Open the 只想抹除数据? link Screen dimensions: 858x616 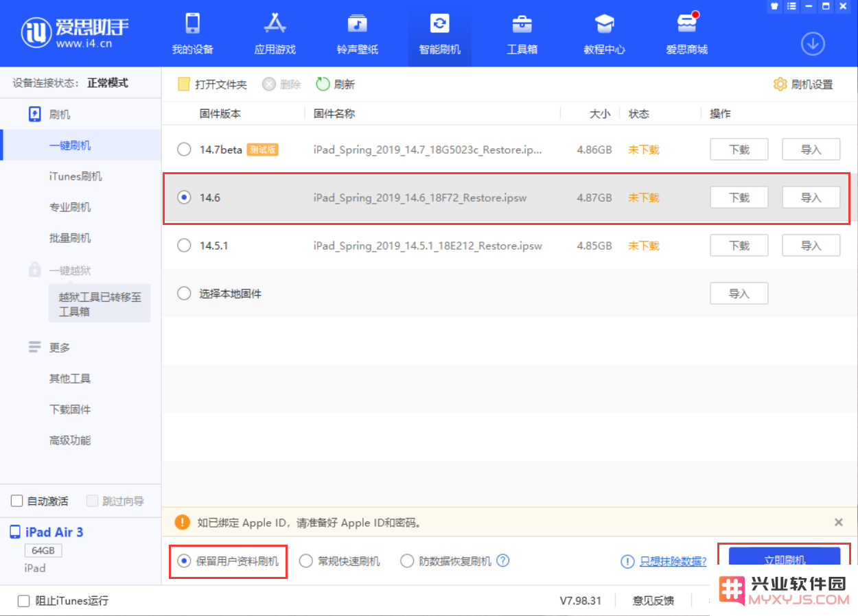[673, 561]
